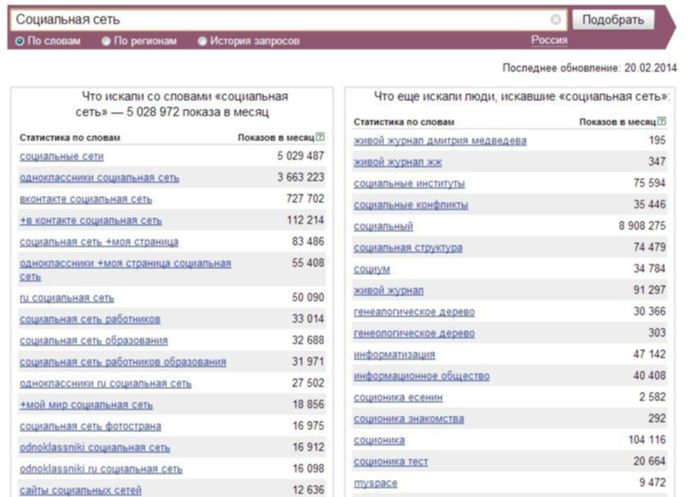
Task: Open 'одноклассники социальная сеть' keyword link
Action: 99,178
